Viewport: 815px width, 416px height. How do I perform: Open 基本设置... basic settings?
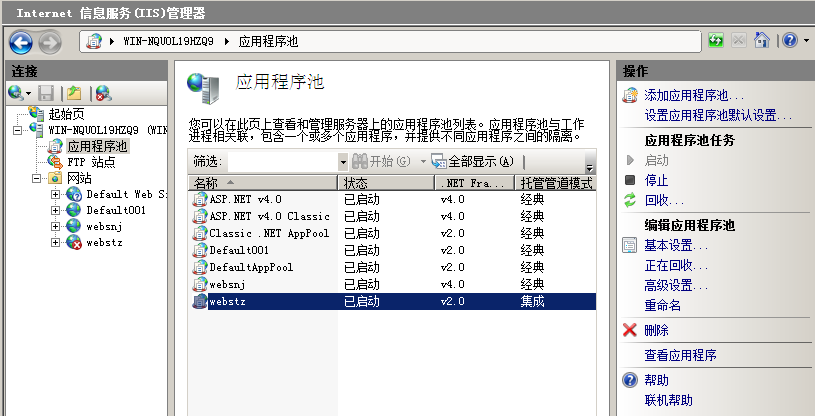tap(676, 245)
